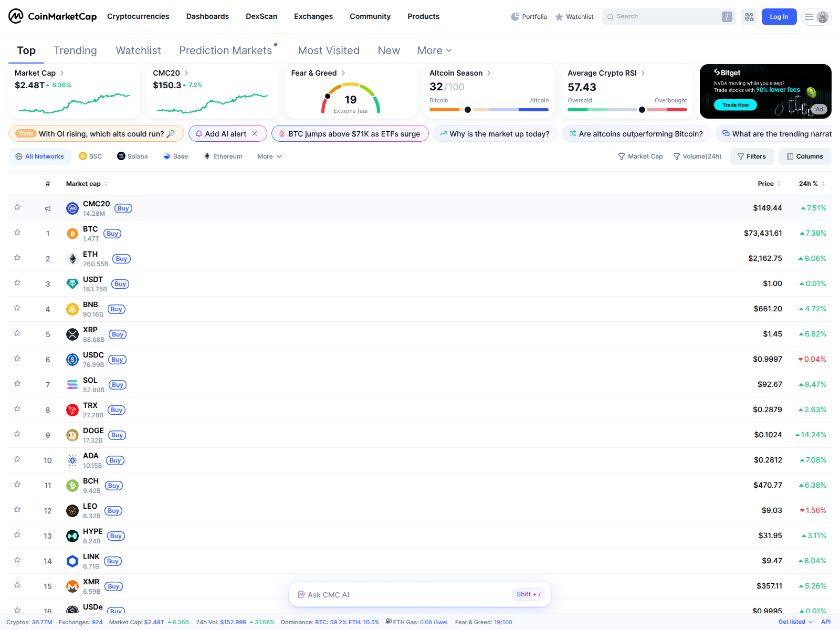The image size is (840, 630).
Task: Open Portfolio using the pie chart icon
Action: [x=515, y=16]
